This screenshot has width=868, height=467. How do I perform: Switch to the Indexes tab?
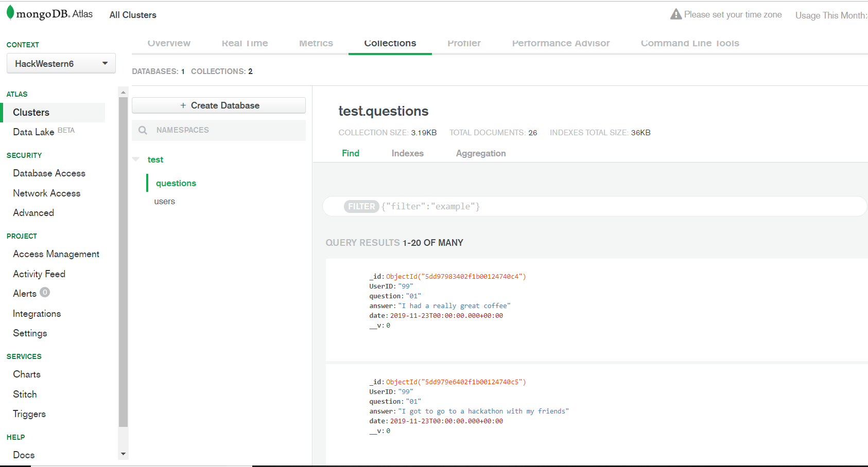[x=407, y=153]
